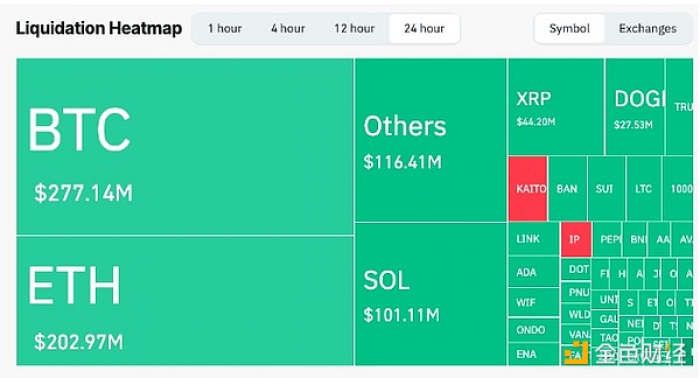Select the DOGE $27.53M tile
This screenshot has height=378, width=700.
coord(635,107)
